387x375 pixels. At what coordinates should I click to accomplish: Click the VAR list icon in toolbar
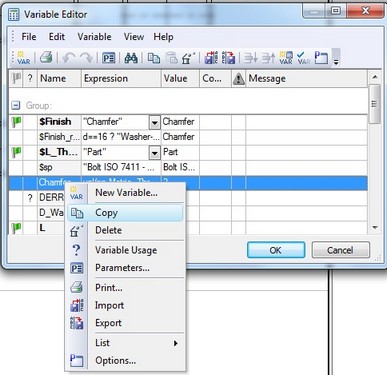pyautogui.click(x=286, y=58)
